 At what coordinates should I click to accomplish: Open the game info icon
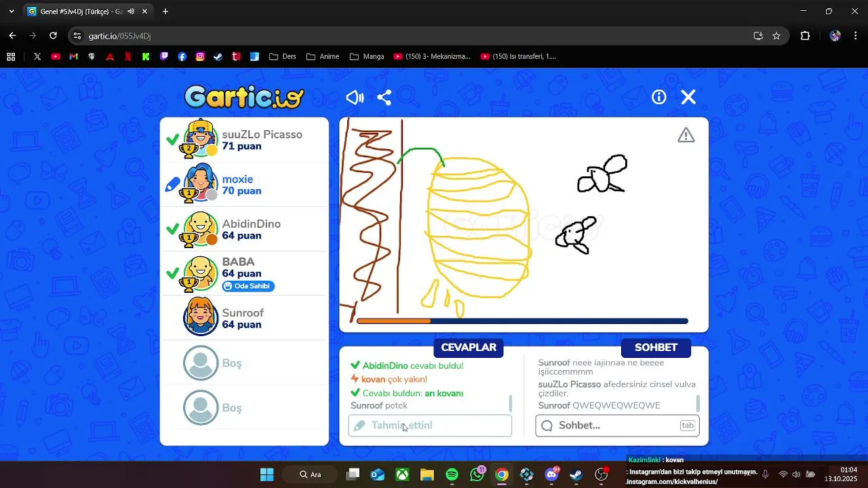pyautogui.click(x=659, y=97)
